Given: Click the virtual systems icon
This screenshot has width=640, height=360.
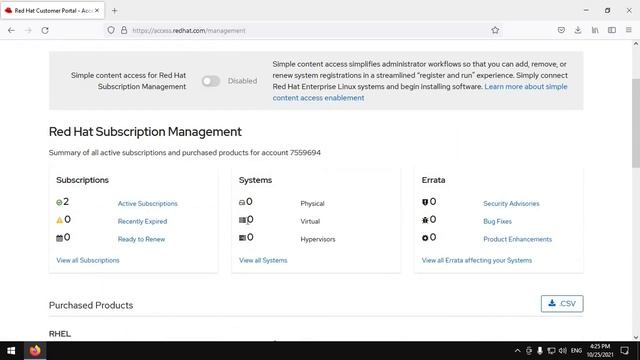Looking at the screenshot, I should pos(242,220).
